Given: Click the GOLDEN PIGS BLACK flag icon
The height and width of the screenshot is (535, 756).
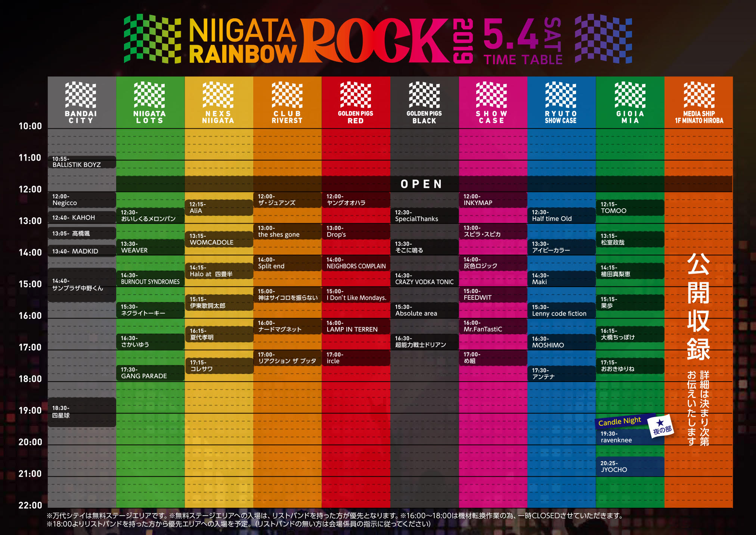Looking at the screenshot, I should point(424,95).
